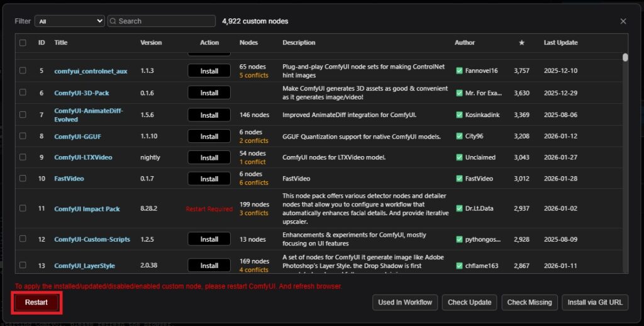Click the 5 conflicts link for comfyui_controlnet_aux
644x326 pixels.
(253, 76)
